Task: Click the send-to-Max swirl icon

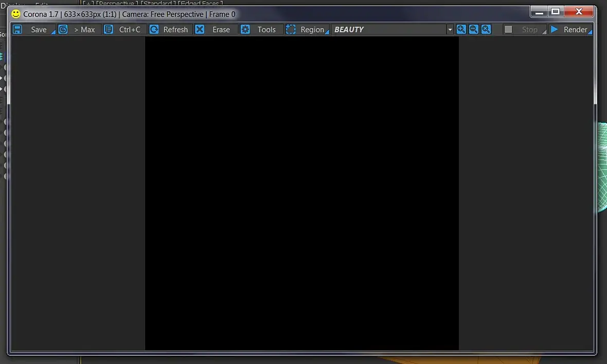Action: point(63,29)
